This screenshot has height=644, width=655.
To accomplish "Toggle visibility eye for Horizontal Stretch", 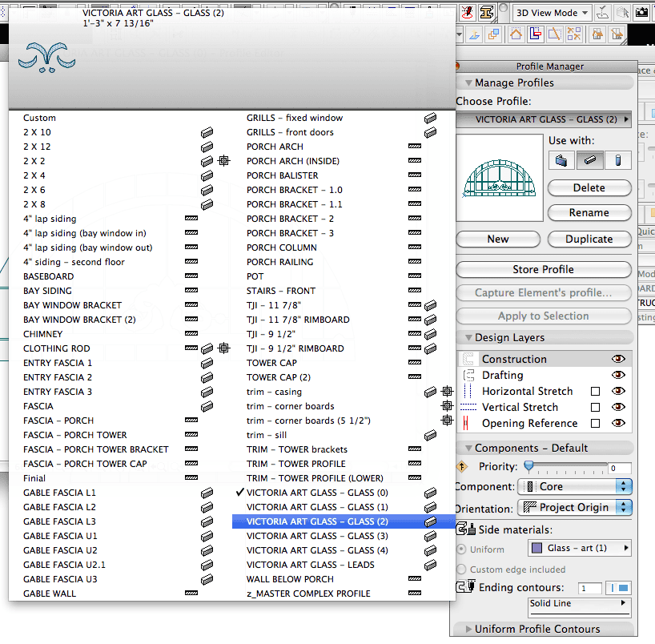I will (618, 391).
